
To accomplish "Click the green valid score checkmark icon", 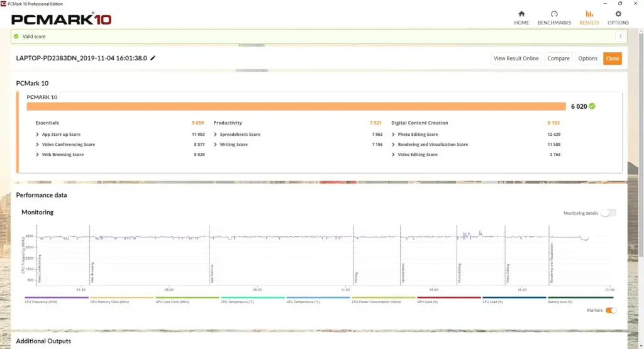I will 16,36.
